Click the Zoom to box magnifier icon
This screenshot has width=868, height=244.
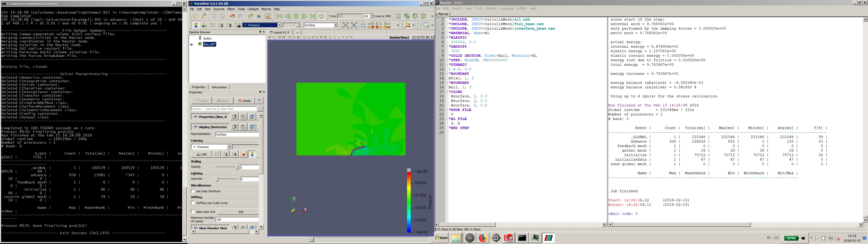click(x=363, y=25)
